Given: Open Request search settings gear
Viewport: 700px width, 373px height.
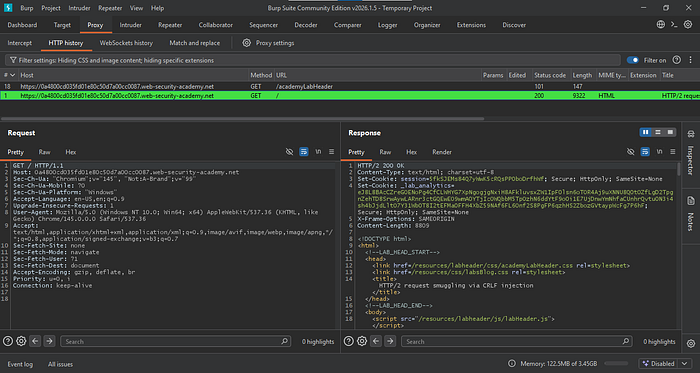Looking at the screenshot, I should (21, 341).
